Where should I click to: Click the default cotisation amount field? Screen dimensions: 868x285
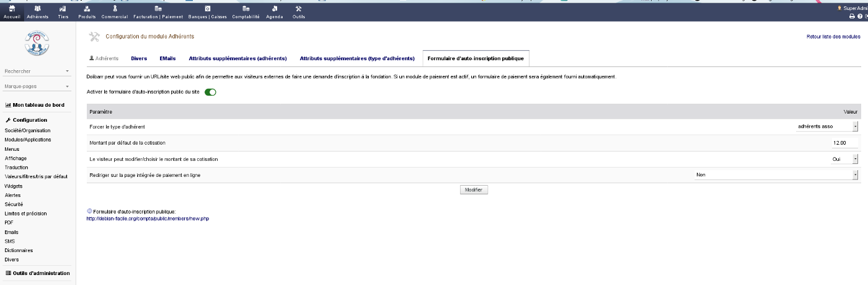coord(844,143)
